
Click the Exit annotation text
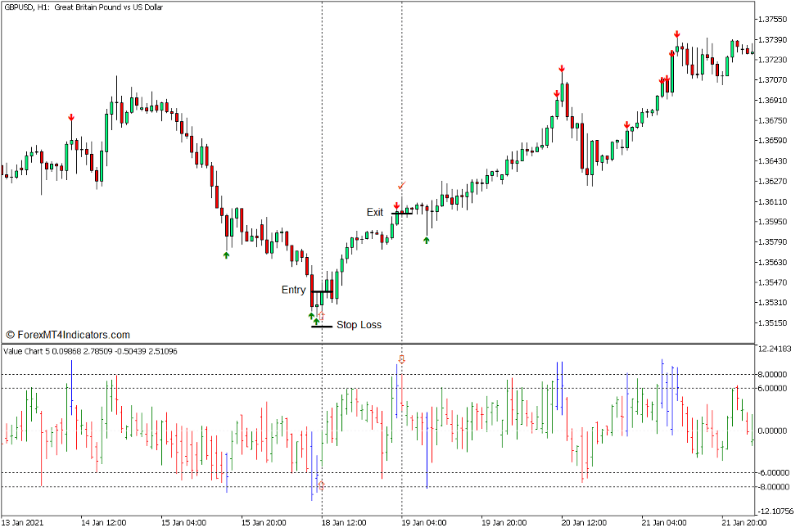point(375,212)
